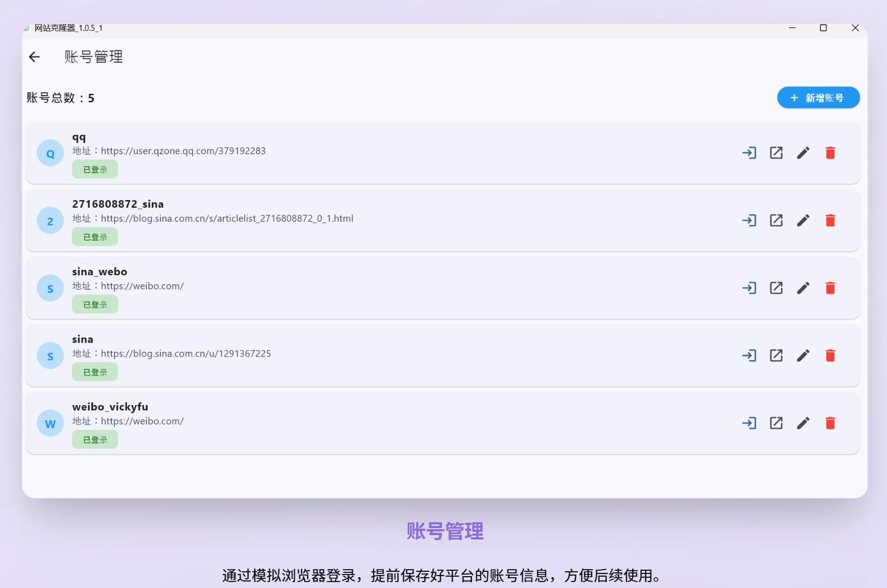
Task: Minimize the 网站克隆器 window
Action: pyautogui.click(x=792, y=28)
